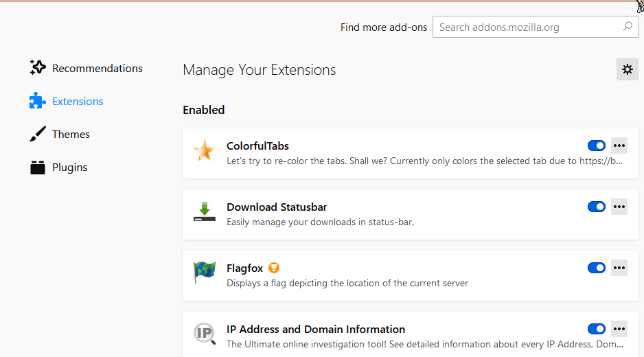Click the ColorfulTabs description text
The width and height of the screenshot is (644, 357).
click(x=425, y=161)
